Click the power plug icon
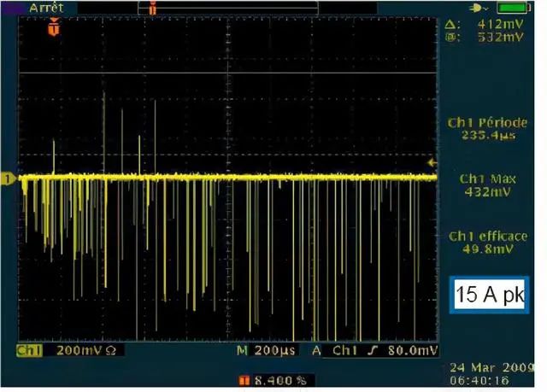The height and width of the screenshot is (392, 547). [476, 8]
